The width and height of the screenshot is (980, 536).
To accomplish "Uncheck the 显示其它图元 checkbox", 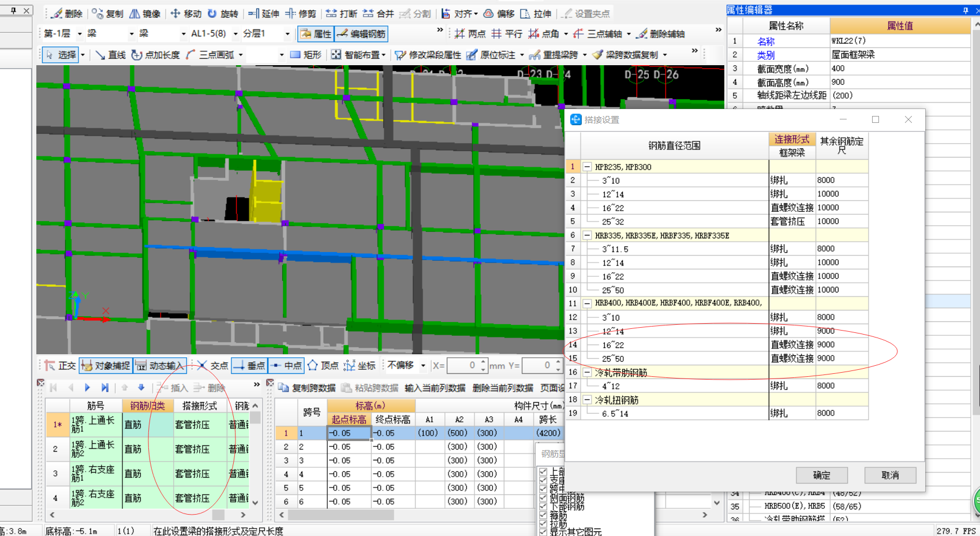I will 543,531.
